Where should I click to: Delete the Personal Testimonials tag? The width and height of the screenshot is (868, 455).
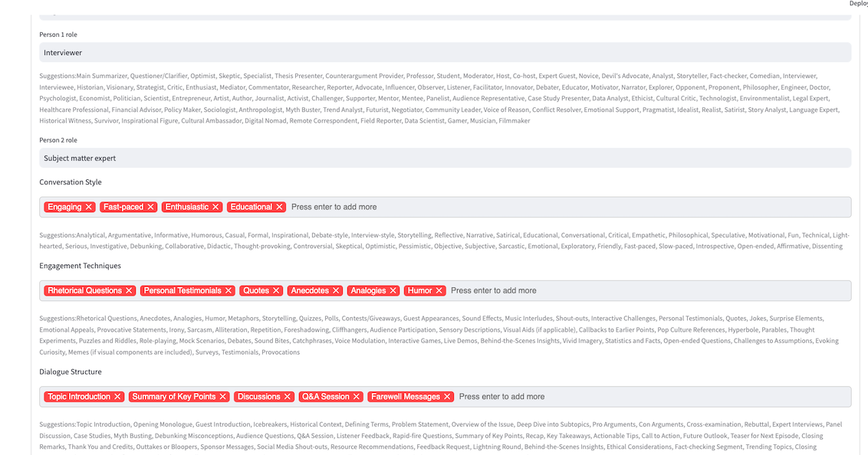228,290
